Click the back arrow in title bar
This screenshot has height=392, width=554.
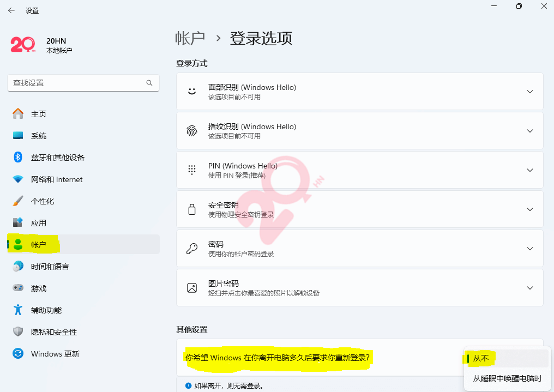[11, 10]
